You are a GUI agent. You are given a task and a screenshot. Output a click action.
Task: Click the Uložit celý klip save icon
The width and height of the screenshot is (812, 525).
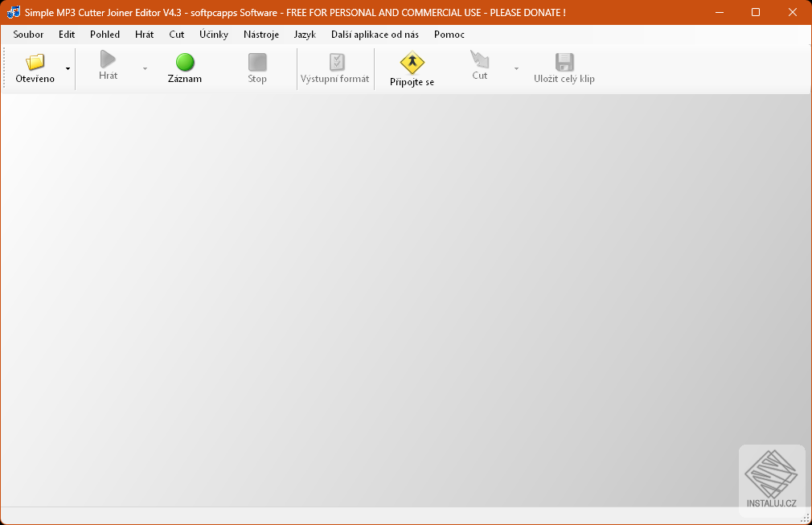point(564,63)
